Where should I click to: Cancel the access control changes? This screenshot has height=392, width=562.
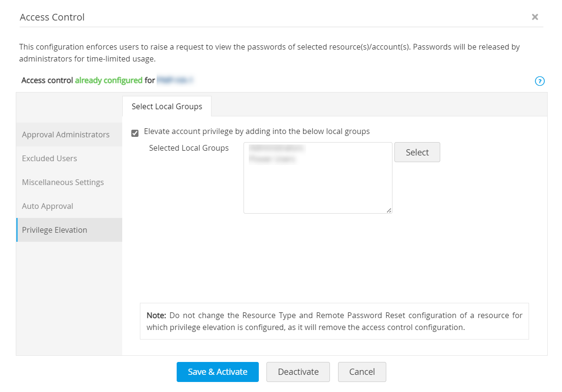coord(362,372)
